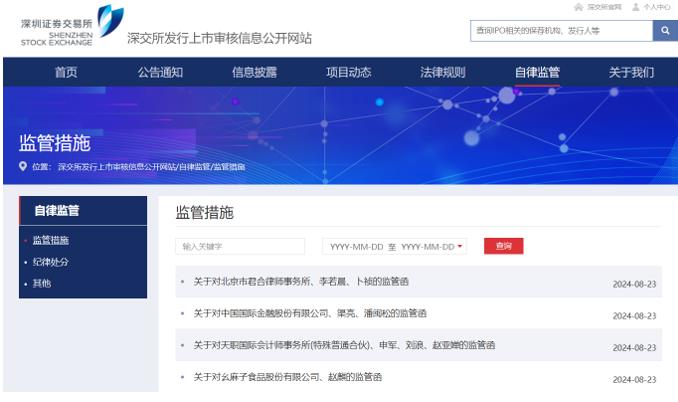Open the 个人中心 link
The image size is (678, 402).
click(656, 7)
